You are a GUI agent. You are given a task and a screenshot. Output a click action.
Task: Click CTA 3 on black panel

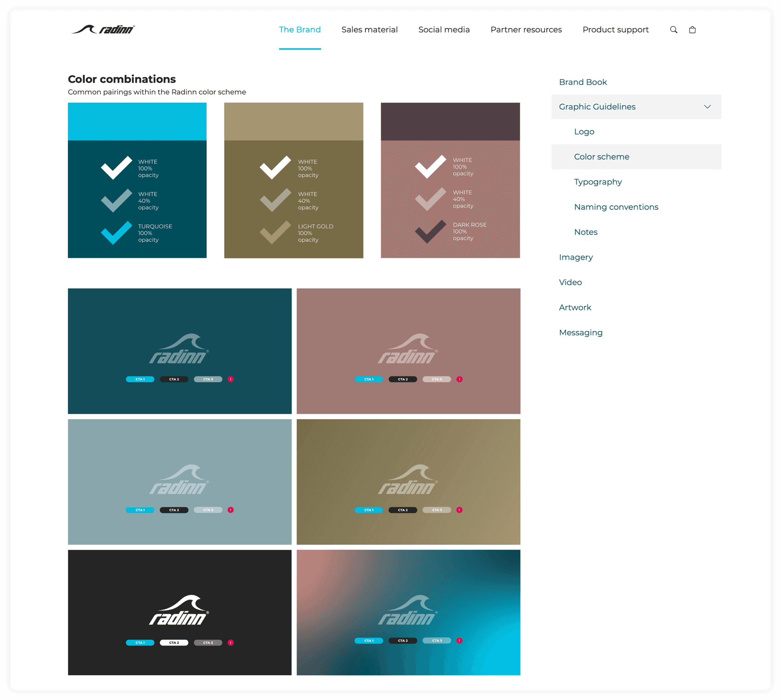coord(208,643)
